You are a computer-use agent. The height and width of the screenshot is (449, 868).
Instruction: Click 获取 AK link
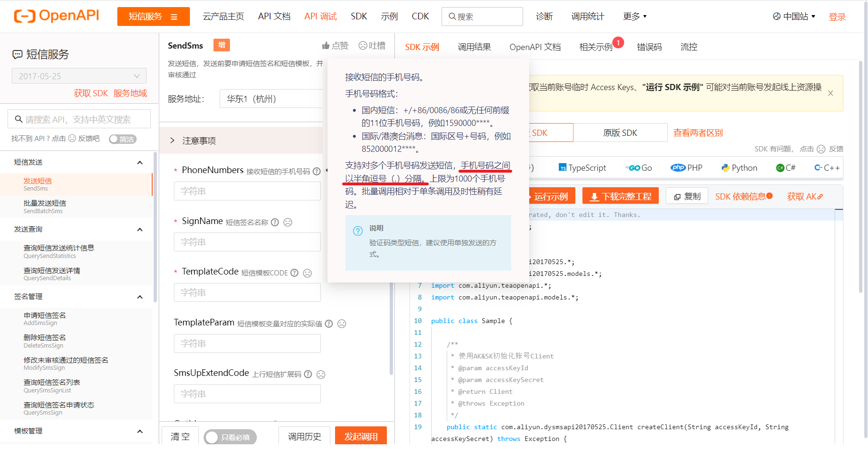(805, 196)
